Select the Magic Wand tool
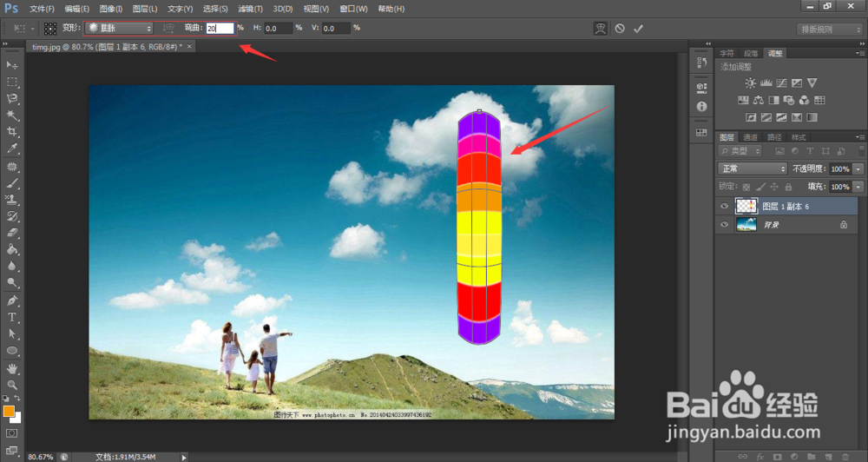 click(x=11, y=115)
